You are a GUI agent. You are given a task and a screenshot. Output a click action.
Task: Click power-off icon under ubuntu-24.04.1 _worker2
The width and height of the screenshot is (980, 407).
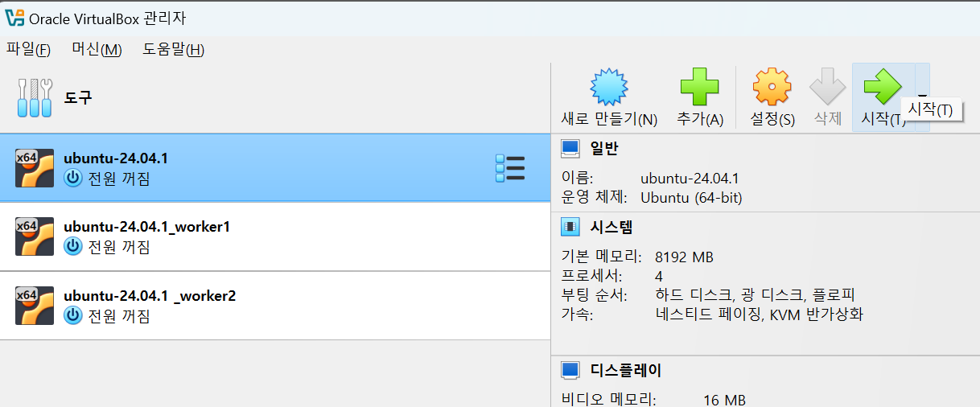tap(73, 316)
